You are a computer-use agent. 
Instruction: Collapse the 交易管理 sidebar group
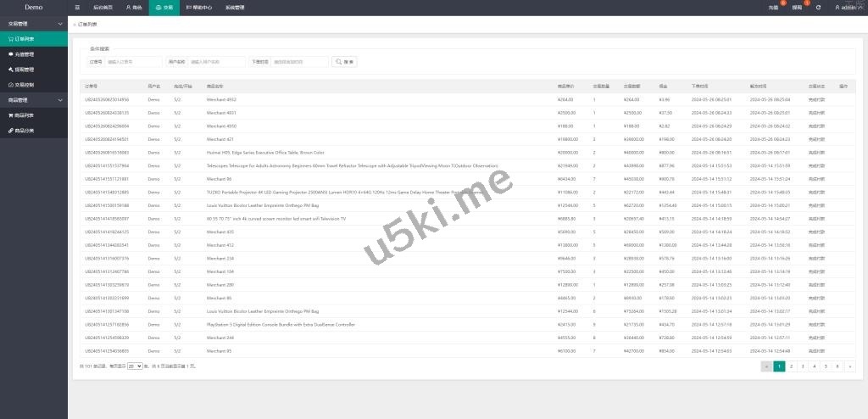[x=34, y=24]
